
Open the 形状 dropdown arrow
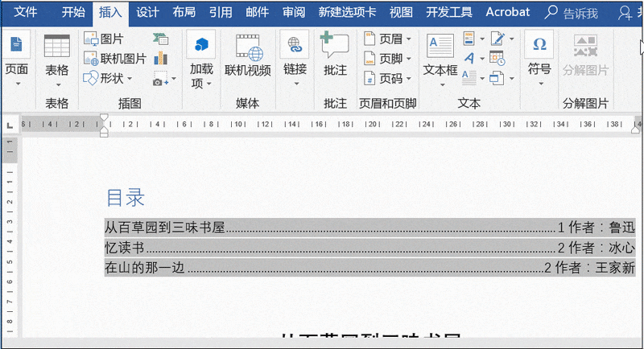click(130, 78)
